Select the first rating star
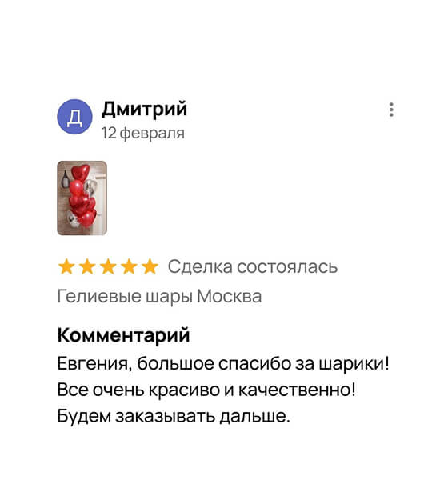 [66, 266]
